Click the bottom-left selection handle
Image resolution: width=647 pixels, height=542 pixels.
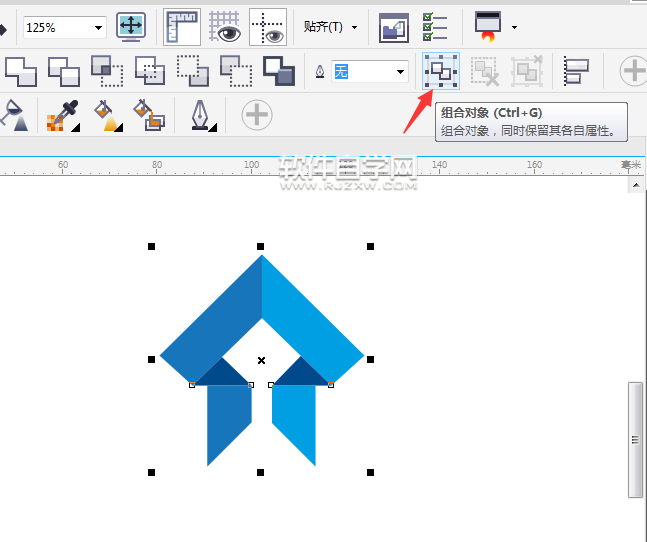[x=151, y=472]
